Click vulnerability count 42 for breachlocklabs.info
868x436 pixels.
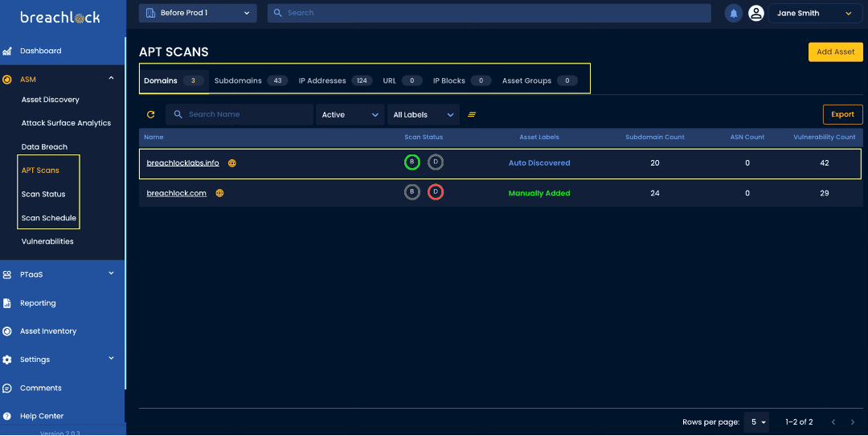[825, 162]
